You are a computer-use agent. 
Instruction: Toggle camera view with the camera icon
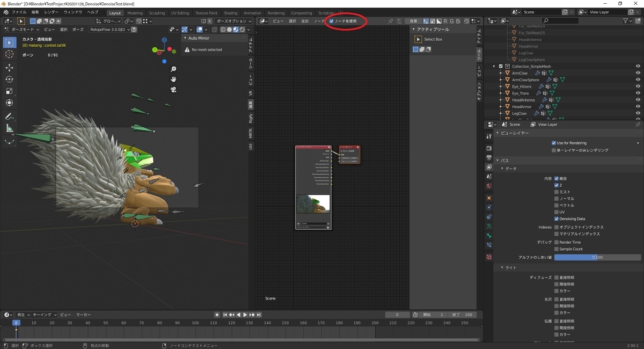174,89
